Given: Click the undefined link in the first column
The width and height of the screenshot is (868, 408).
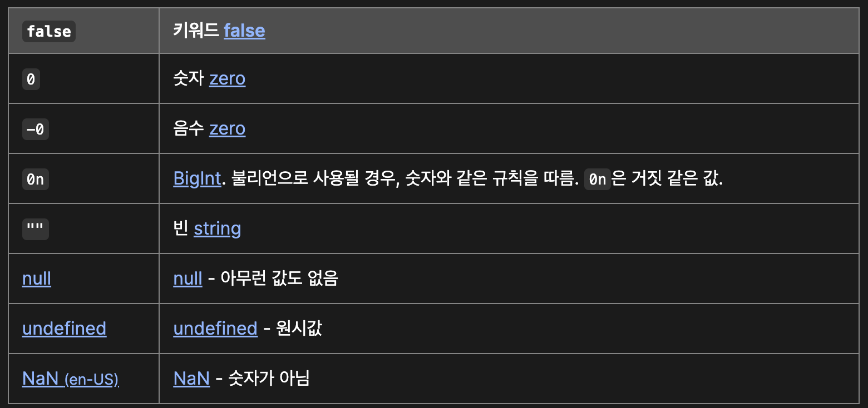Looking at the screenshot, I should [64, 328].
